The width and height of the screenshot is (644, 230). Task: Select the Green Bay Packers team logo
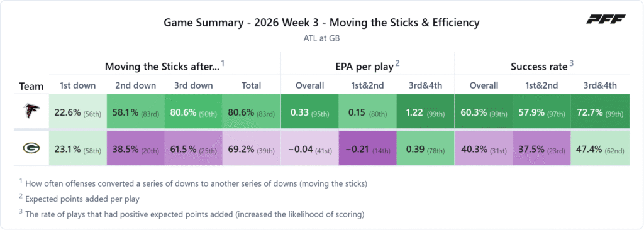pos(31,148)
